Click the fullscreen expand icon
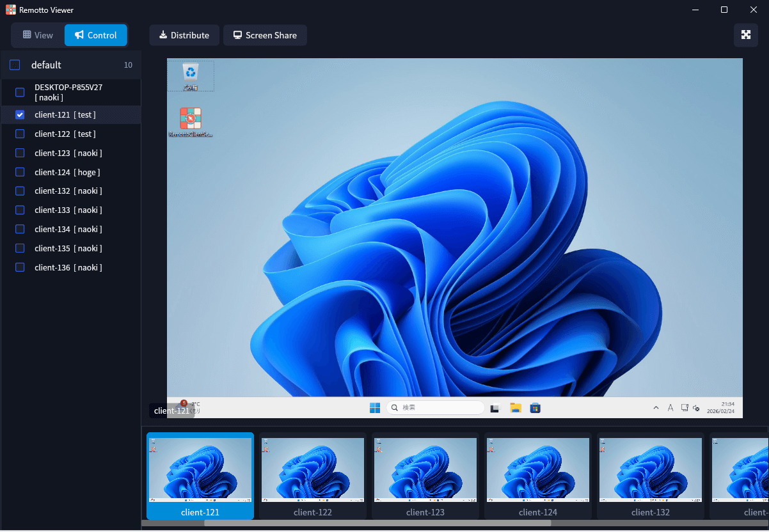This screenshot has height=532, width=769. click(745, 35)
